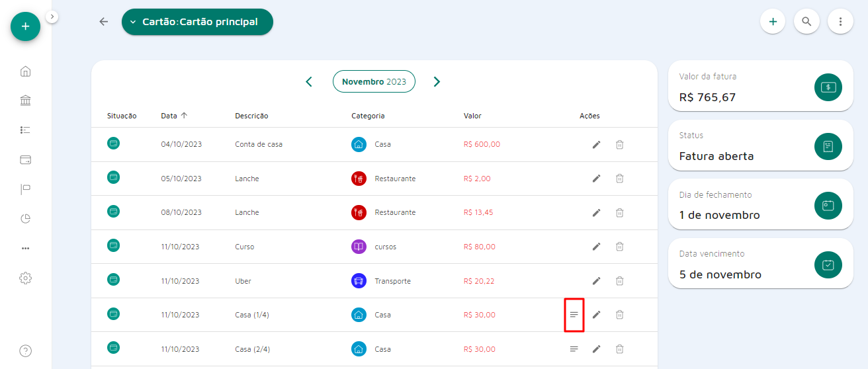The height and width of the screenshot is (369, 868).
Task: View installment details for Casa (1/4)
Action: [574, 315]
